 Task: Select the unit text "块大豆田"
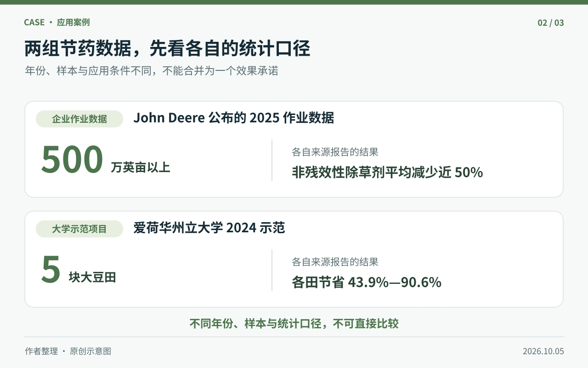pos(92,277)
